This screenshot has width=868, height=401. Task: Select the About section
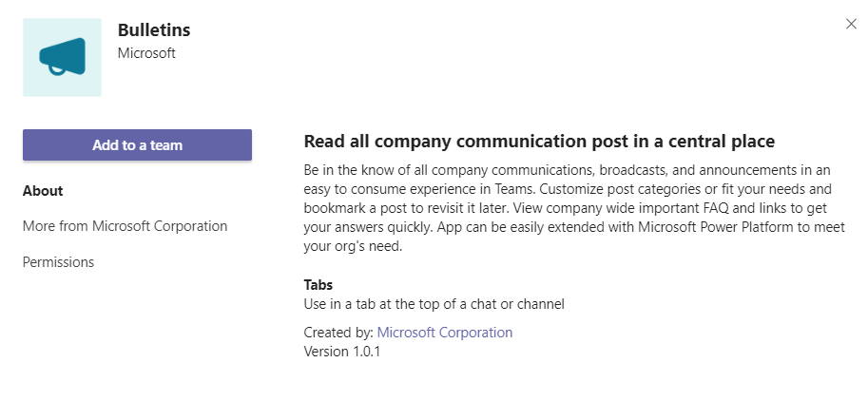pos(43,191)
